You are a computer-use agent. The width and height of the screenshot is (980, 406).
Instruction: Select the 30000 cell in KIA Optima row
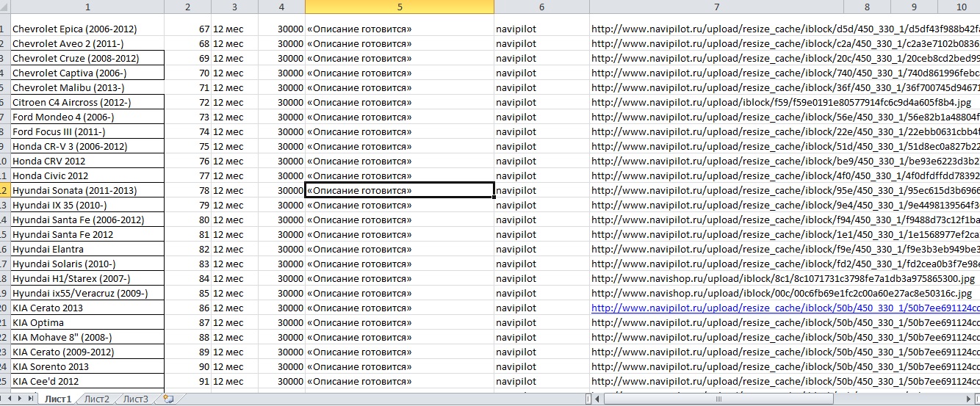(281, 322)
